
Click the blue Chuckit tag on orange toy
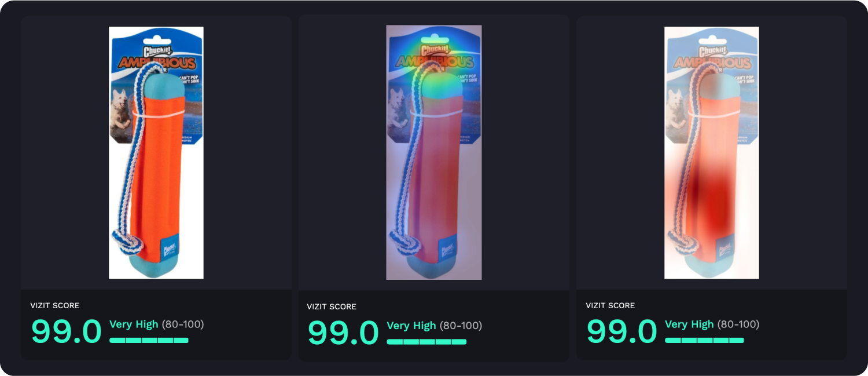coord(170,248)
